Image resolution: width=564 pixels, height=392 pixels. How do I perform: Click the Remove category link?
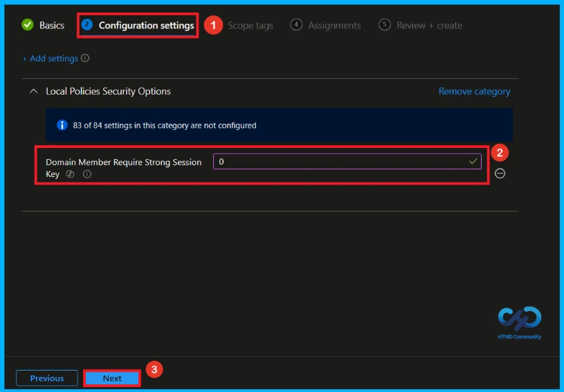(x=474, y=91)
